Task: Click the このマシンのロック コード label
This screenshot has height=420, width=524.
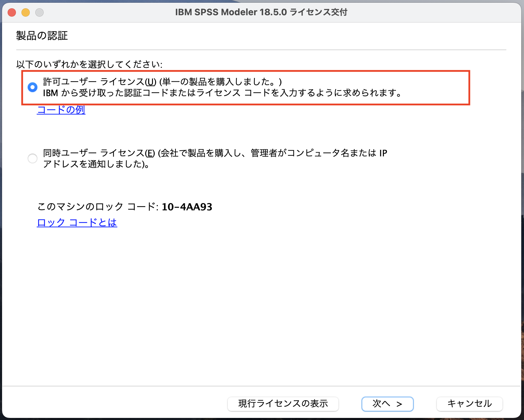Action: pyautogui.click(x=98, y=207)
